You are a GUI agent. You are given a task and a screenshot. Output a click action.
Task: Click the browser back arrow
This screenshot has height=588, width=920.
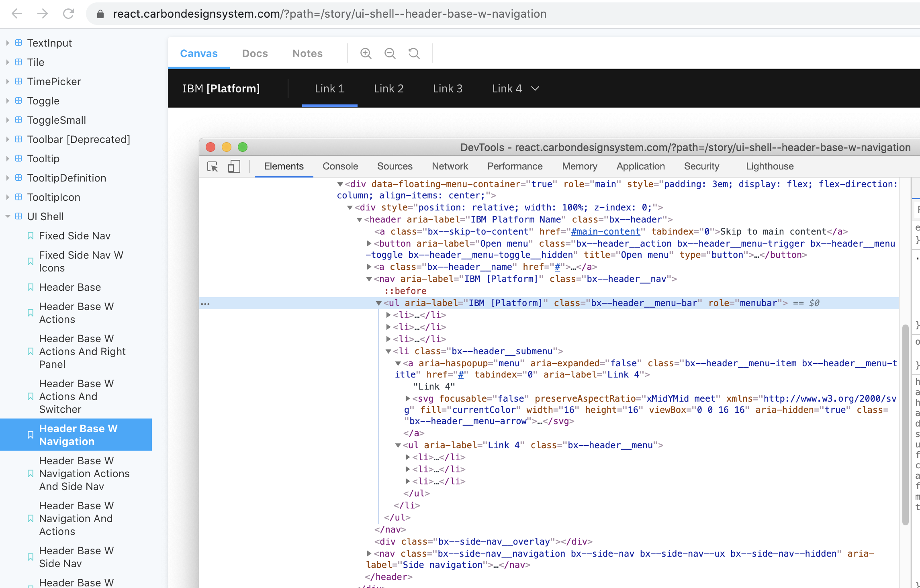click(17, 14)
